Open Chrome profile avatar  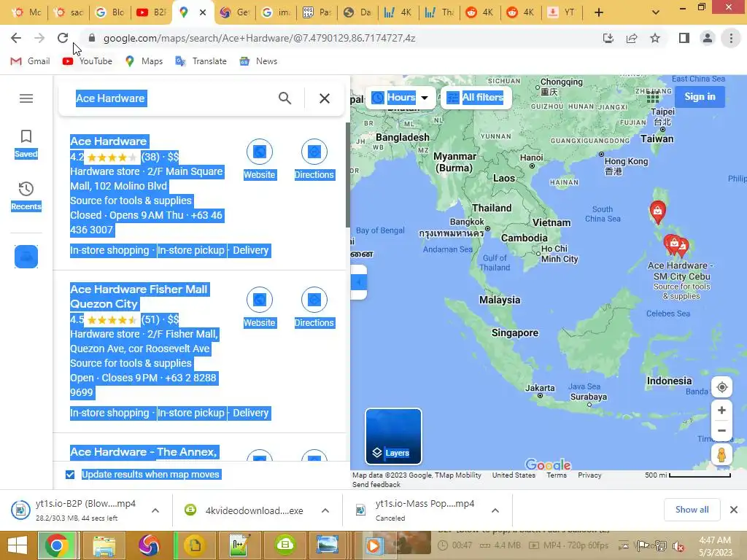click(708, 38)
